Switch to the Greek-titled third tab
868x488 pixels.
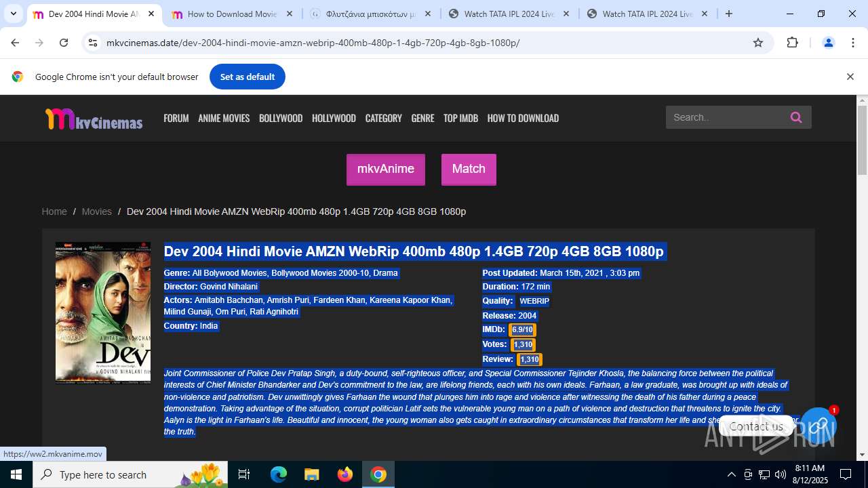[371, 14]
